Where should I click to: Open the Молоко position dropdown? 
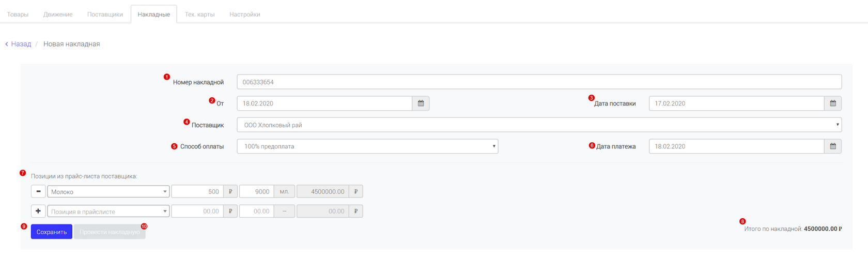[x=109, y=191]
